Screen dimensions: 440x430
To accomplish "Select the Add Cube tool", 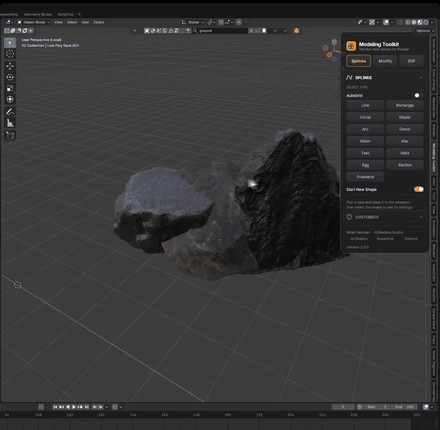I will coord(10,135).
